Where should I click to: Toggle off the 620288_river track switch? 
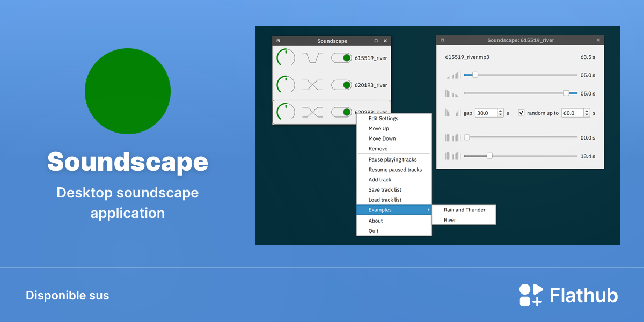(341, 112)
